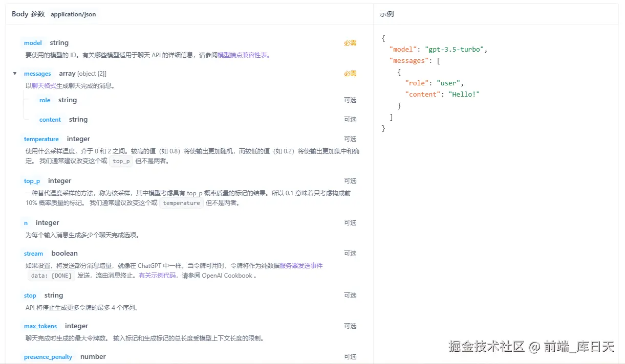Click the top_p parameter name
625x364 pixels.
(x=32, y=180)
